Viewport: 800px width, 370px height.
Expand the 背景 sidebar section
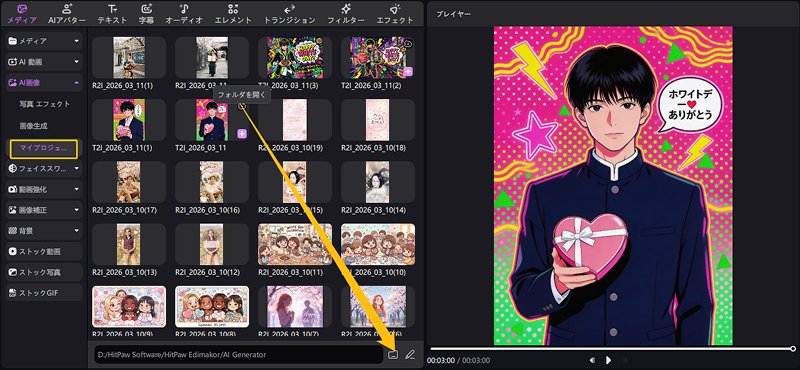point(44,231)
